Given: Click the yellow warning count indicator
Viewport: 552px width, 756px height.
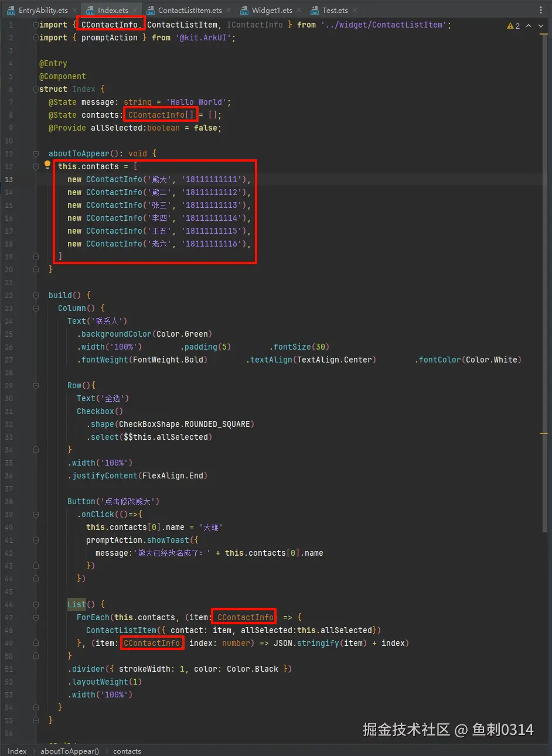Looking at the screenshot, I should coord(513,26).
